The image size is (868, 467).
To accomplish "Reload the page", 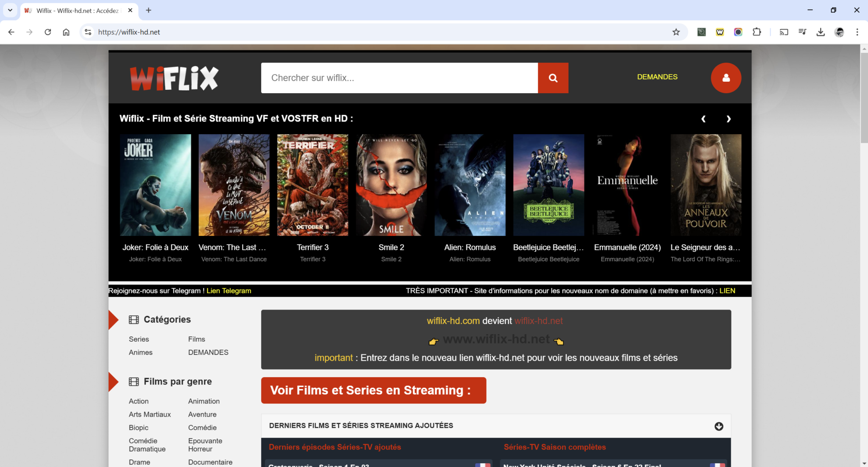I will pyautogui.click(x=48, y=32).
